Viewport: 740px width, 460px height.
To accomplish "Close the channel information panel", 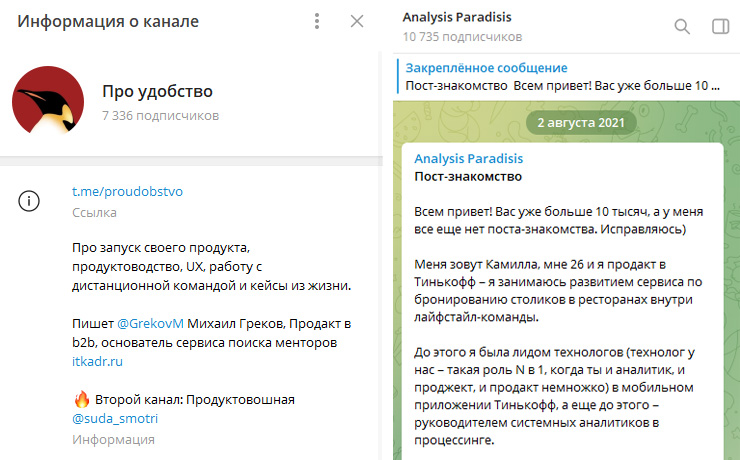I will (x=357, y=21).
